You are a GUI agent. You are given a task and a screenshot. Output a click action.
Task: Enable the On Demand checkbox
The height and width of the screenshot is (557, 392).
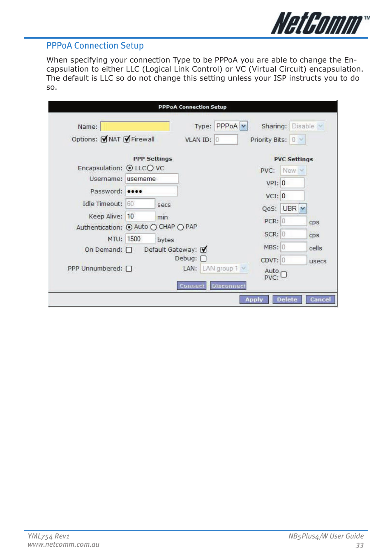point(129,250)
